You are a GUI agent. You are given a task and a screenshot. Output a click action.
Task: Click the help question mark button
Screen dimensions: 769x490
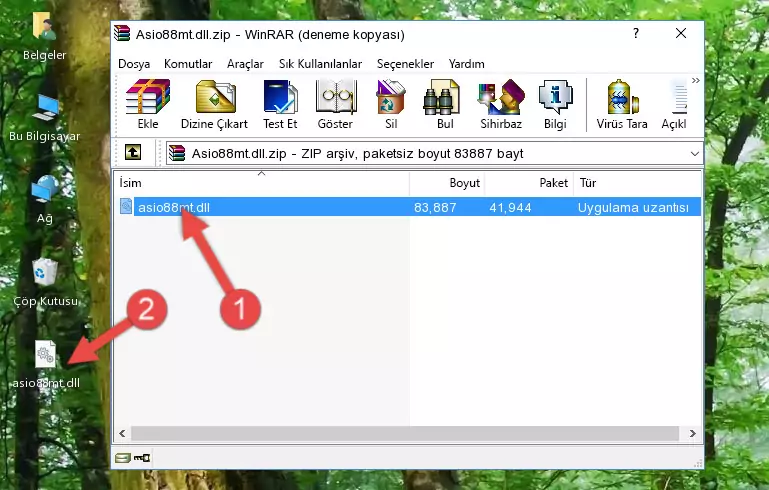[636, 33]
